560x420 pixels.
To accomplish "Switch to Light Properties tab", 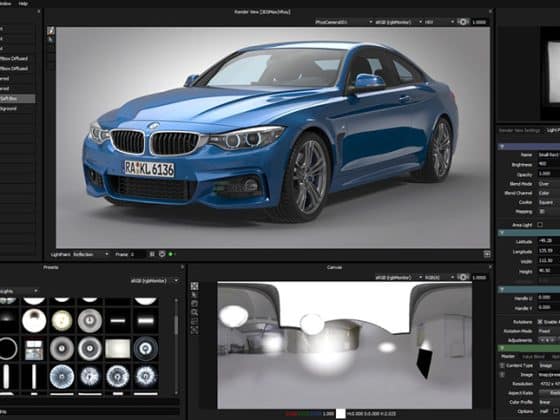I will pyautogui.click(x=553, y=131).
